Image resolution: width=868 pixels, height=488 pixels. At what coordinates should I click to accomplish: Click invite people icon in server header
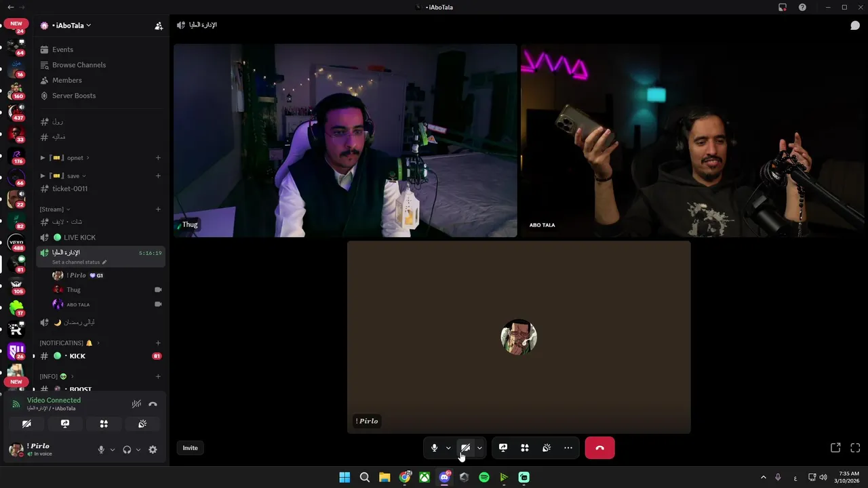coord(158,26)
